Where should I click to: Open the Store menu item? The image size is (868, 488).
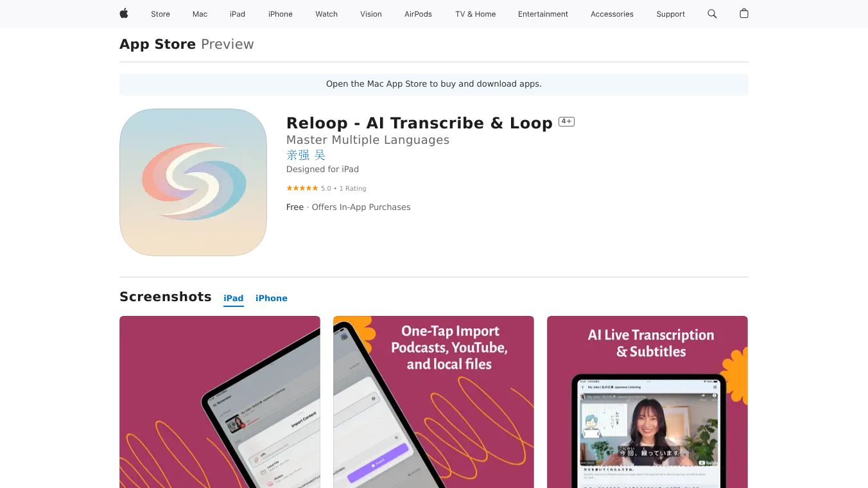[161, 14]
